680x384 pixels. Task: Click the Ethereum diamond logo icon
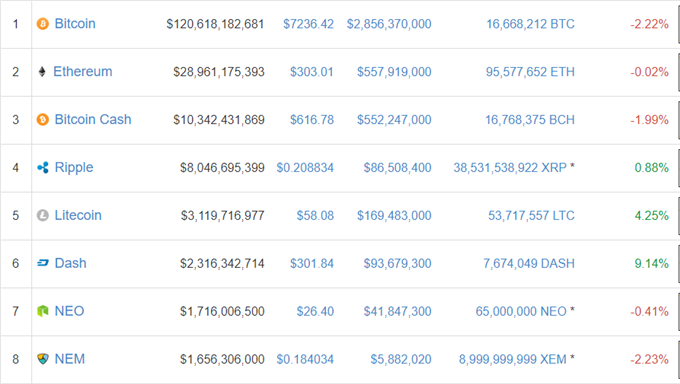coord(42,72)
